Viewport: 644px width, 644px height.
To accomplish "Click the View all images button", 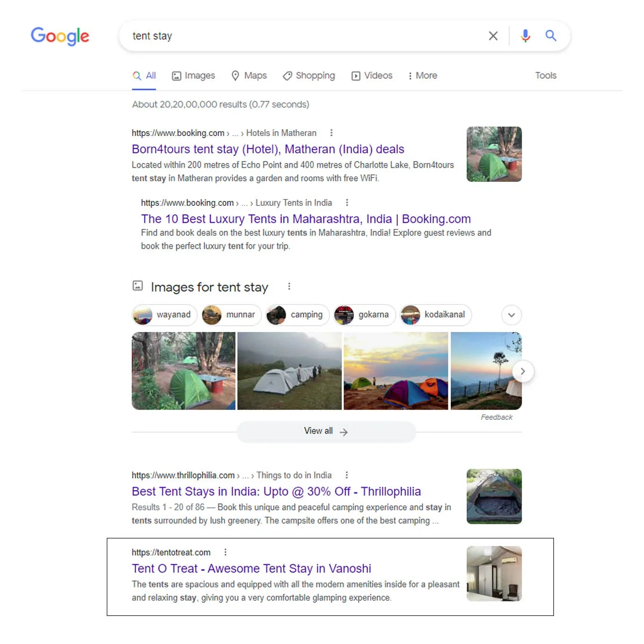I will coord(326,431).
